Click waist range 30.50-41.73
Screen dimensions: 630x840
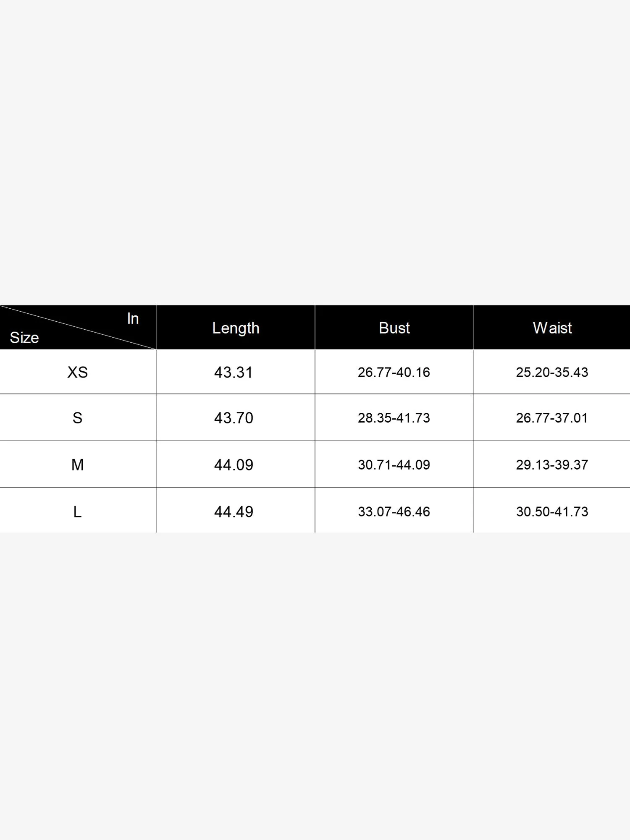(552, 512)
